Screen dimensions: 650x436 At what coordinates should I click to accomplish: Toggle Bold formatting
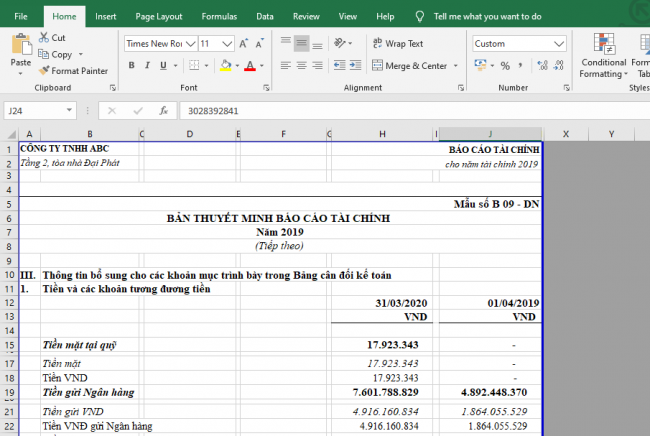[x=132, y=66]
